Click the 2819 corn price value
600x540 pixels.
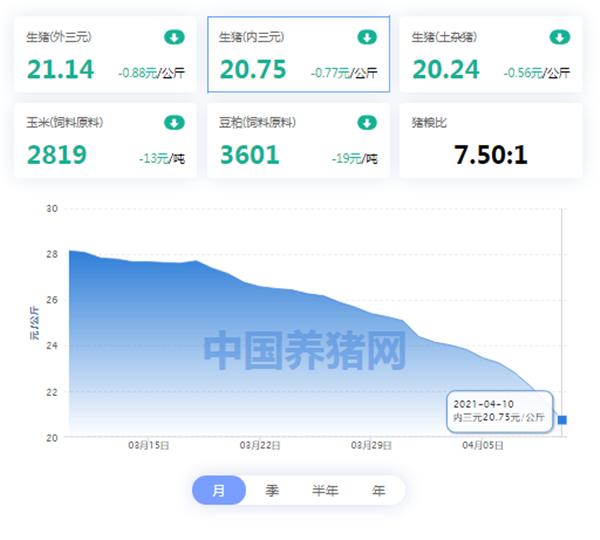pyautogui.click(x=57, y=155)
